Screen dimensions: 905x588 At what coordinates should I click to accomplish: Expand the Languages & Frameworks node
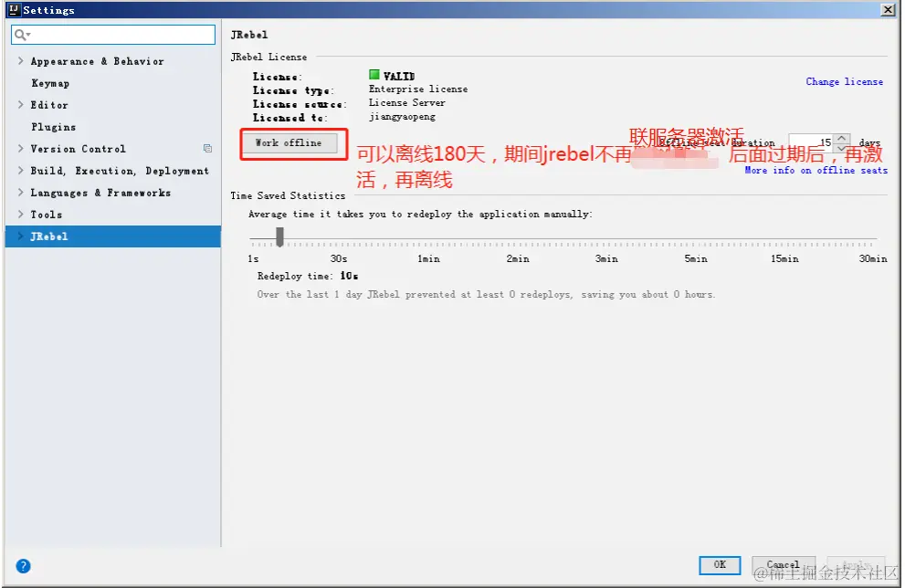(x=21, y=192)
